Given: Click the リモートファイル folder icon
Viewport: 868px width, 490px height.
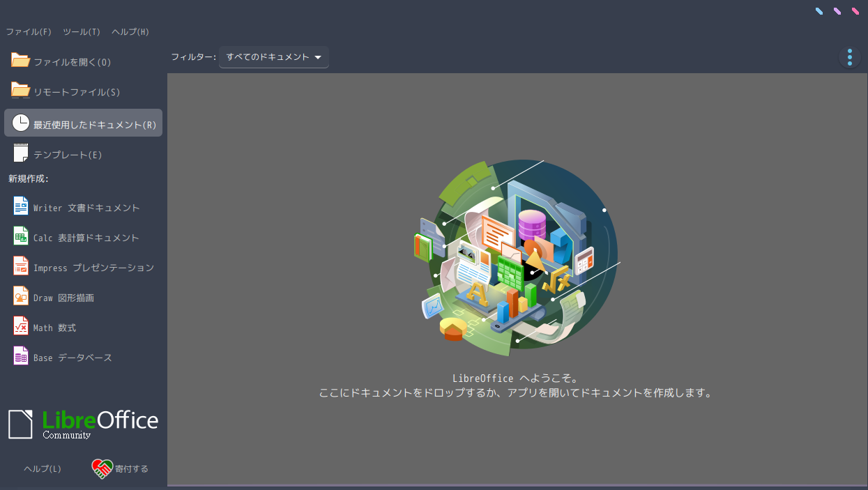Looking at the screenshot, I should coord(21,91).
